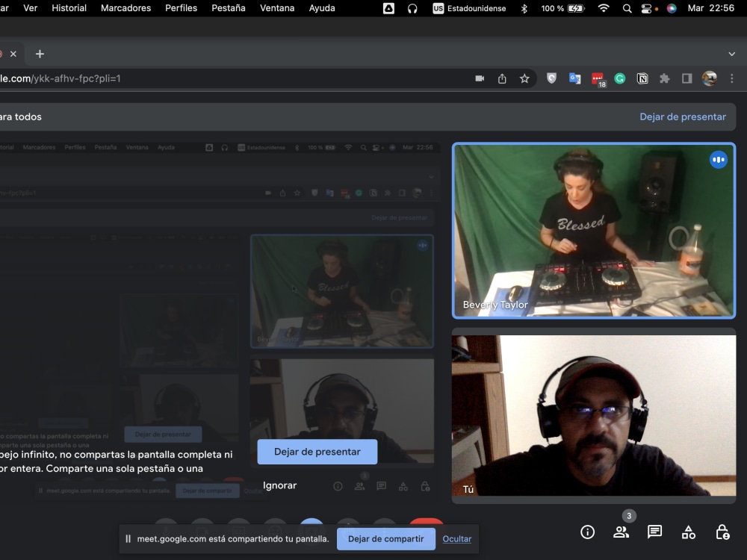Screen dimensions: 747x560
Task: Click the Ocultar link
Action: [457, 539]
